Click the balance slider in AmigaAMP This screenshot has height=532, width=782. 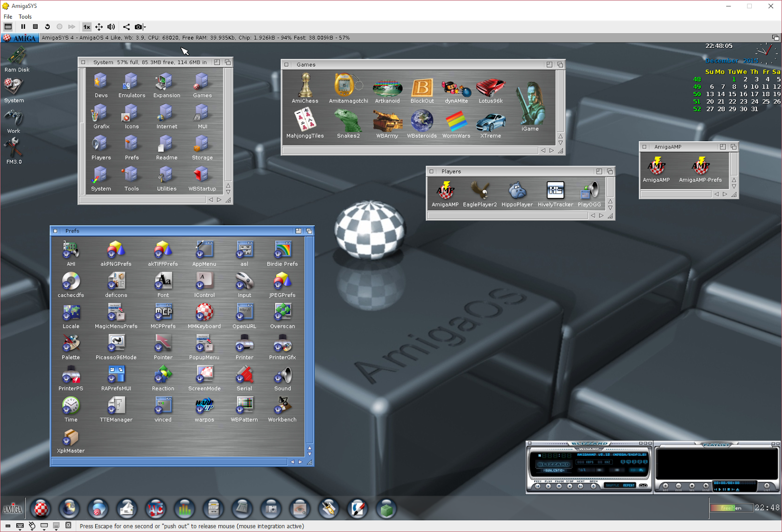[617, 470]
